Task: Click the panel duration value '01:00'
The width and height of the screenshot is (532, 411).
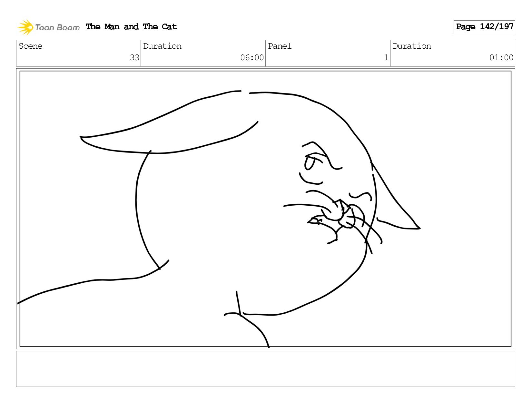Action: (x=501, y=58)
